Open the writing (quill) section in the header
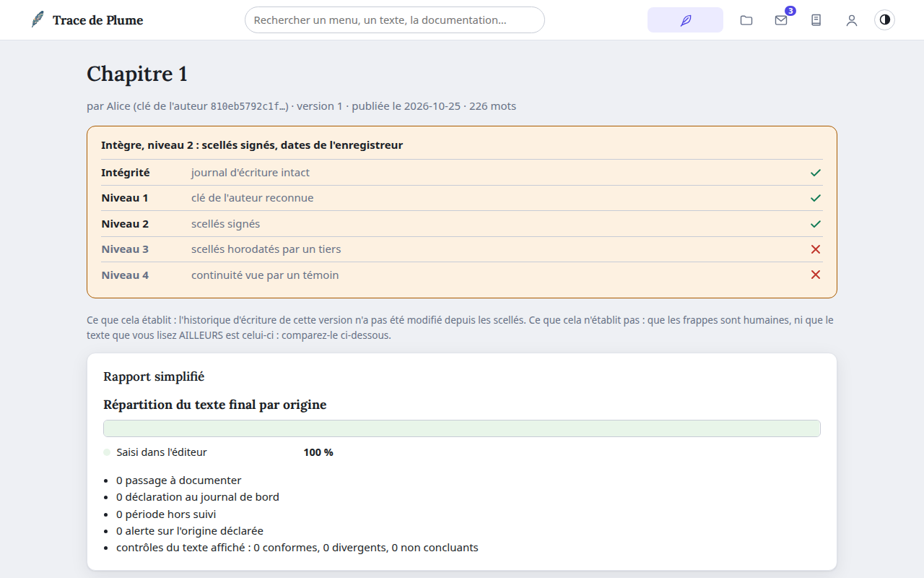 pyautogui.click(x=685, y=20)
